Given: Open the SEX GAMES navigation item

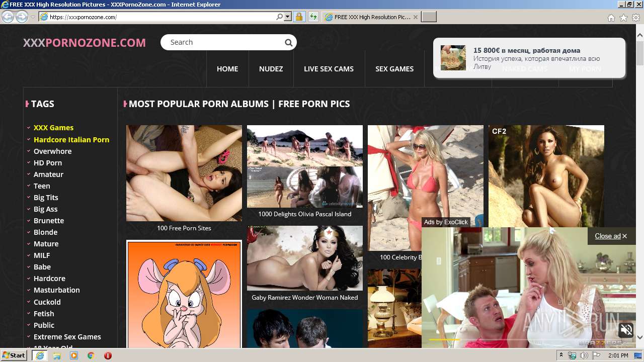Looking at the screenshot, I should (394, 69).
